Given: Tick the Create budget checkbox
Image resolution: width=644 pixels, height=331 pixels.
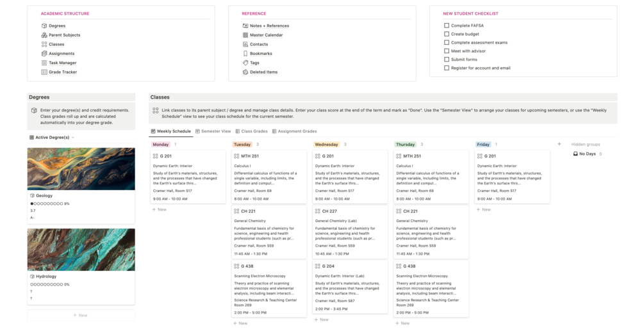Looking at the screenshot, I should coord(447,34).
